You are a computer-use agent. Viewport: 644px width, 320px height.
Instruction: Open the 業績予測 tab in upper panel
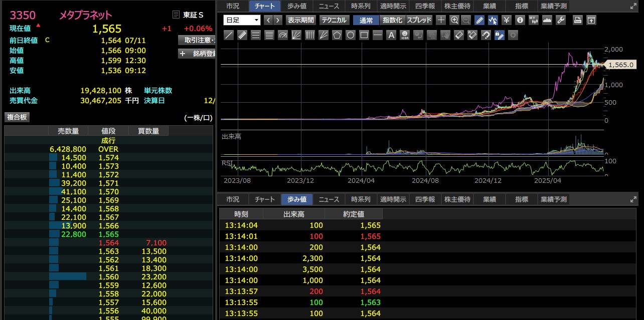[x=554, y=6]
